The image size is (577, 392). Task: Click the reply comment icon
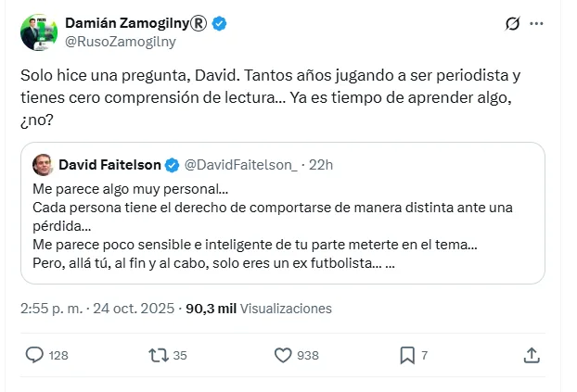34,355
